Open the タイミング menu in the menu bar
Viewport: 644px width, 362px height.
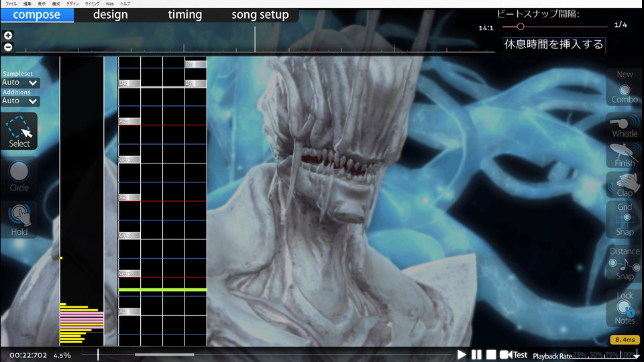pyautogui.click(x=92, y=4)
